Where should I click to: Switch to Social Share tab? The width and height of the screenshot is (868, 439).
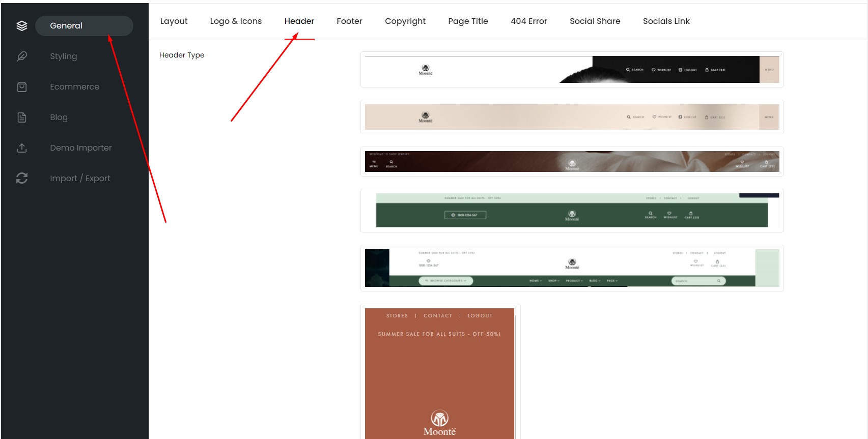(x=595, y=21)
